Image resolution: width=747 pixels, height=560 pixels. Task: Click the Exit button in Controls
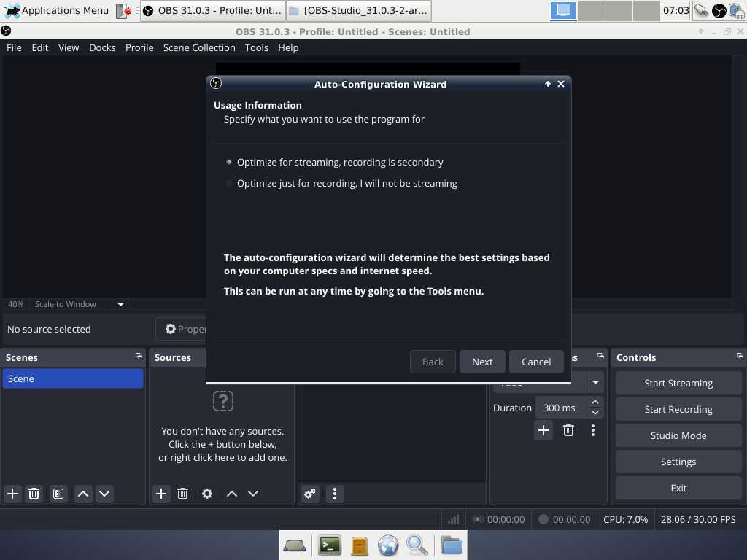click(x=678, y=488)
